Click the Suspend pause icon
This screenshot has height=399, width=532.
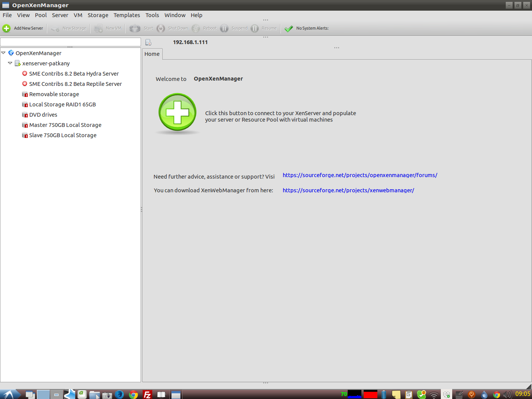pos(224,28)
